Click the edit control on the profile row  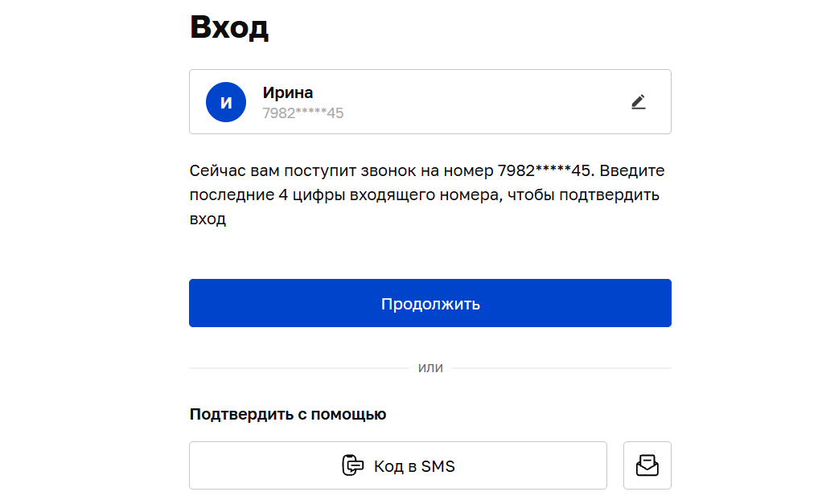tap(638, 101)
